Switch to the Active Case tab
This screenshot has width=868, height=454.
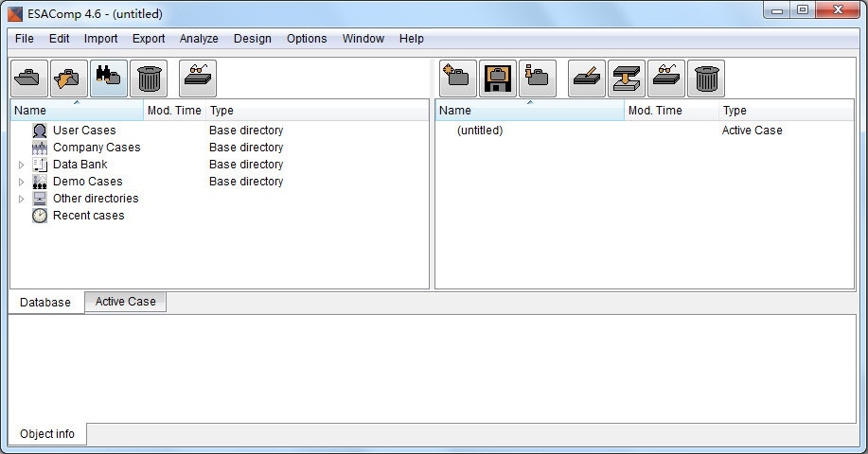(125, 302)
